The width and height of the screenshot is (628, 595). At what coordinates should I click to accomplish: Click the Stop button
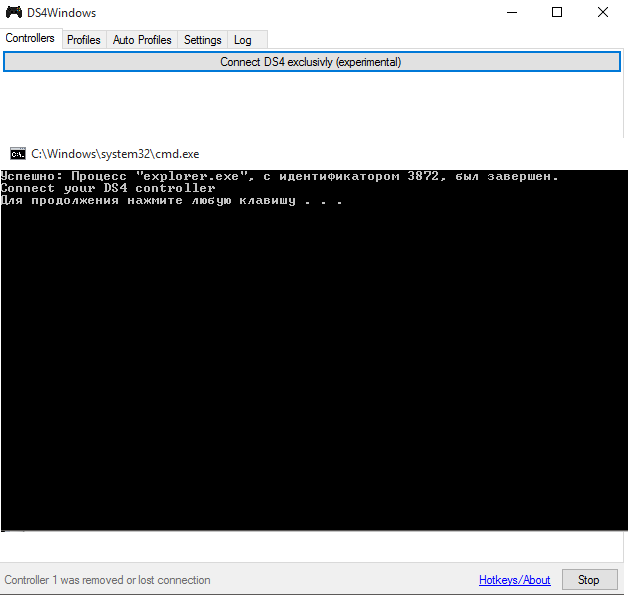589,580
